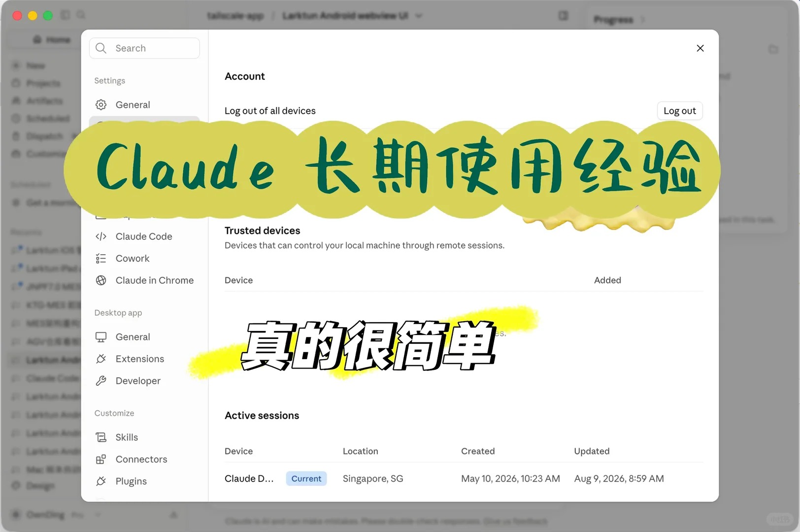Click the Singapore, SG location cell
Screen dimensions: 800x532
pos(373,479)
